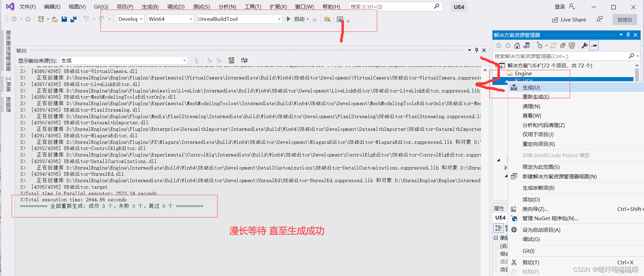Click the 登录 sign-in link
The width and height of the screenshot is (644, 276).
pos(560,7)
